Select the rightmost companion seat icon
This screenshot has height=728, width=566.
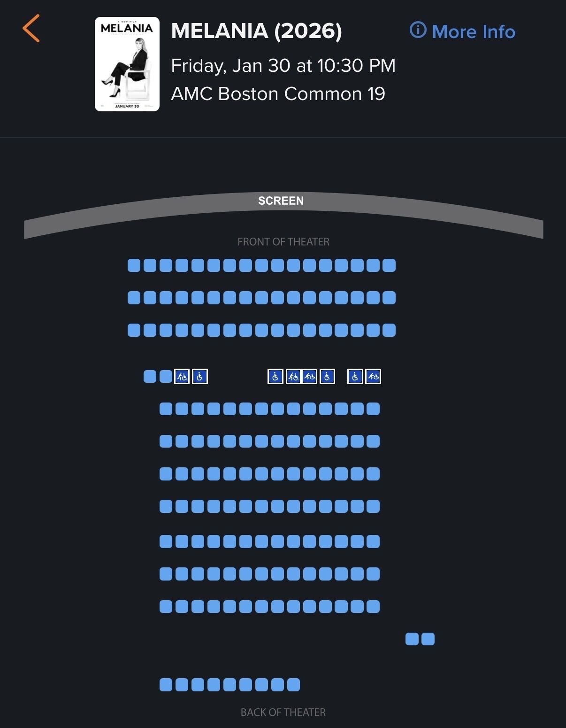click(373, 377)
